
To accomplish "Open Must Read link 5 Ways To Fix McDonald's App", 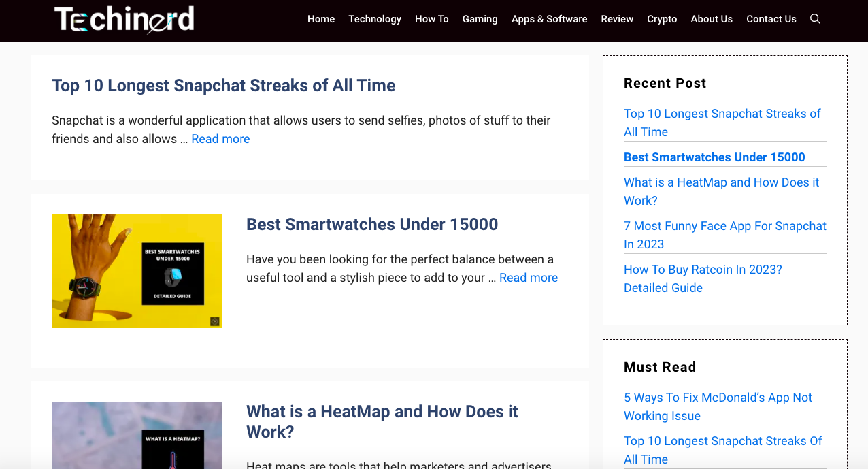I will click(718, 406).
